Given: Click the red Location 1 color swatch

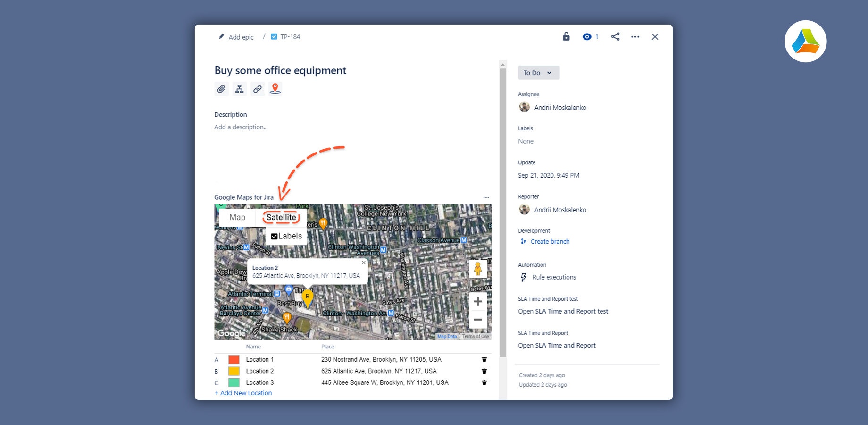Looking at the screenshot, I should tap(234, 360).
